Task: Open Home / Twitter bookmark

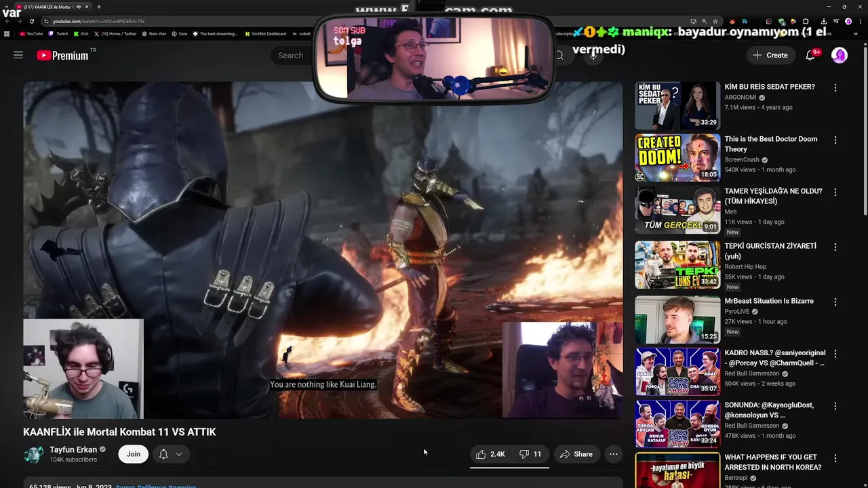Action: pos(115,34)
